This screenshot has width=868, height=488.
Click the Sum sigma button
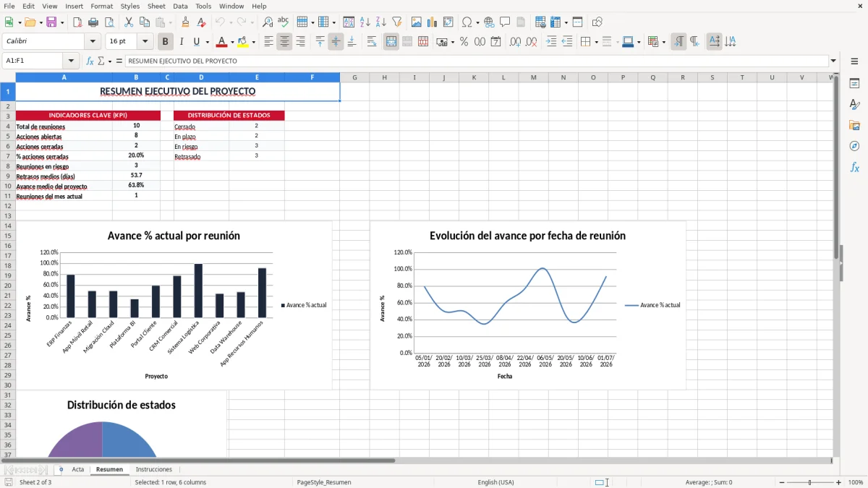coord(101,61)
